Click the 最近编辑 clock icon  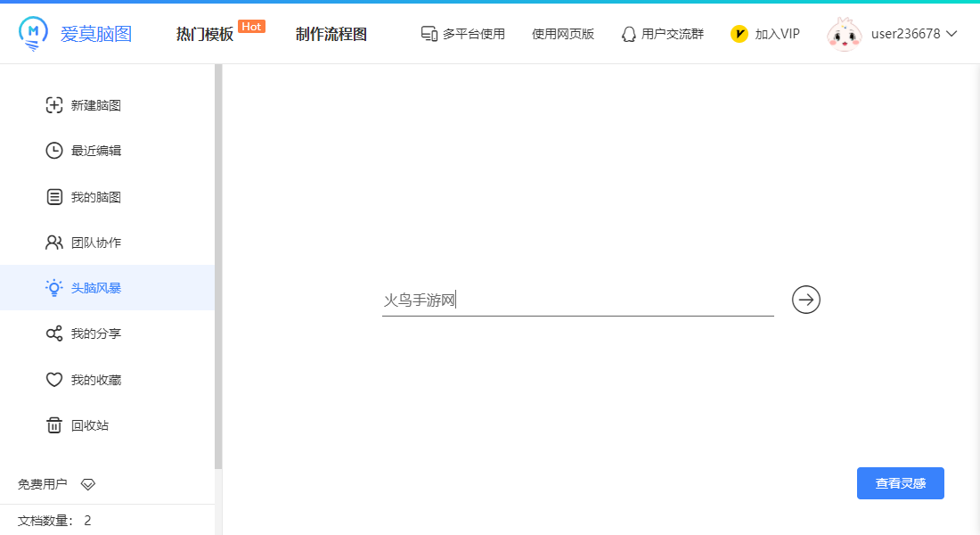point(54,150)
